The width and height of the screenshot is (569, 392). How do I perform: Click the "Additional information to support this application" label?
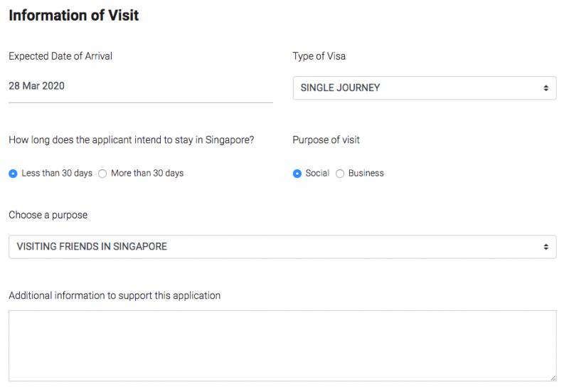115,295
